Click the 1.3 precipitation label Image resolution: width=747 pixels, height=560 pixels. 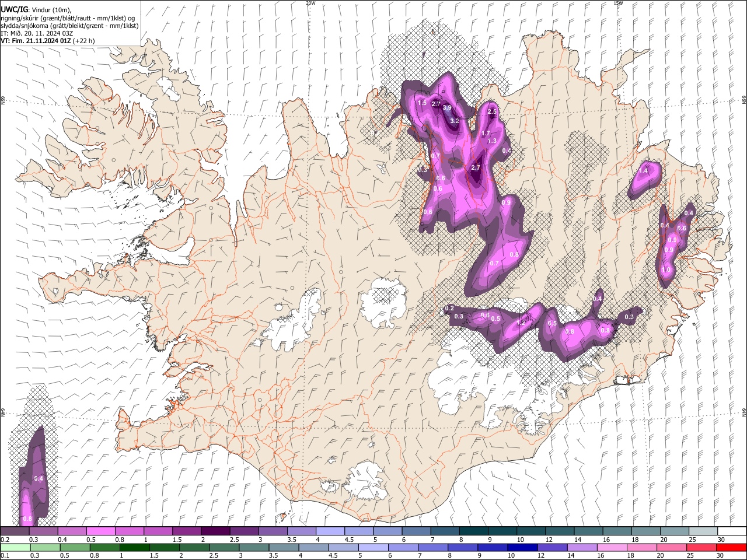[x=492, y=141]
